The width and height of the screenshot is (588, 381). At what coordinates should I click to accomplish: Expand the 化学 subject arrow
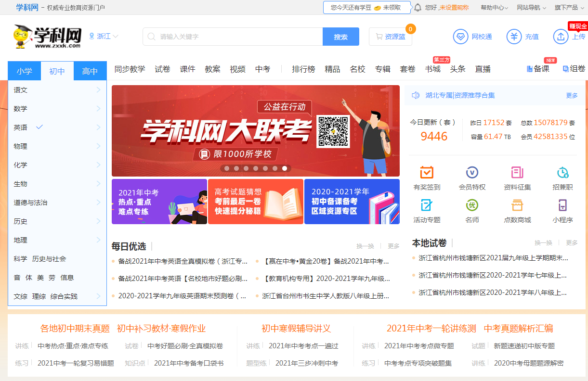pos(98,165)
